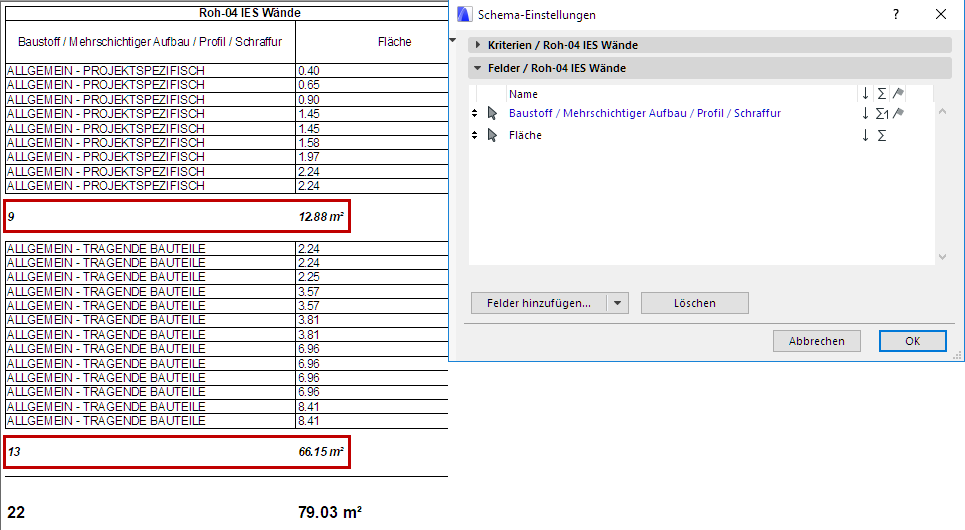Close the Schema-Einstellungen dialog
This screenshot has height=530, width=965.
click(941, 14)
